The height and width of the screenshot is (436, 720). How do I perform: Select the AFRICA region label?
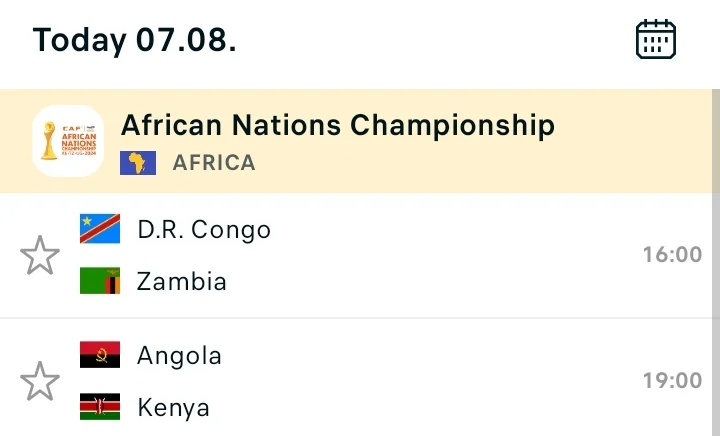tap(214, 163)
